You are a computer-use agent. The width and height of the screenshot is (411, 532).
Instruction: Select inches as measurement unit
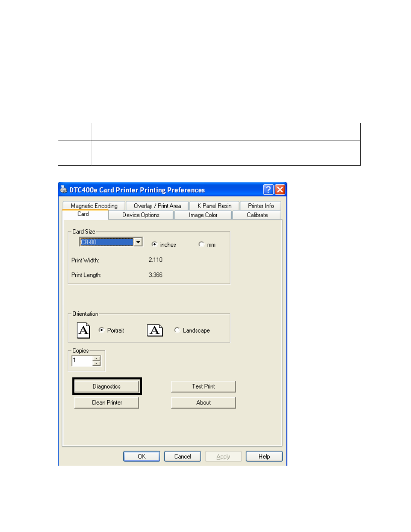click(154, 244)
